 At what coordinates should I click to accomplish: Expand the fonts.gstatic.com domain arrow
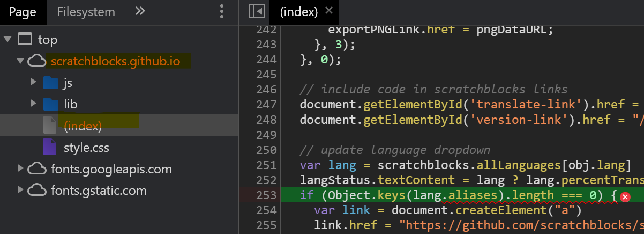click(x=20, y=190)
